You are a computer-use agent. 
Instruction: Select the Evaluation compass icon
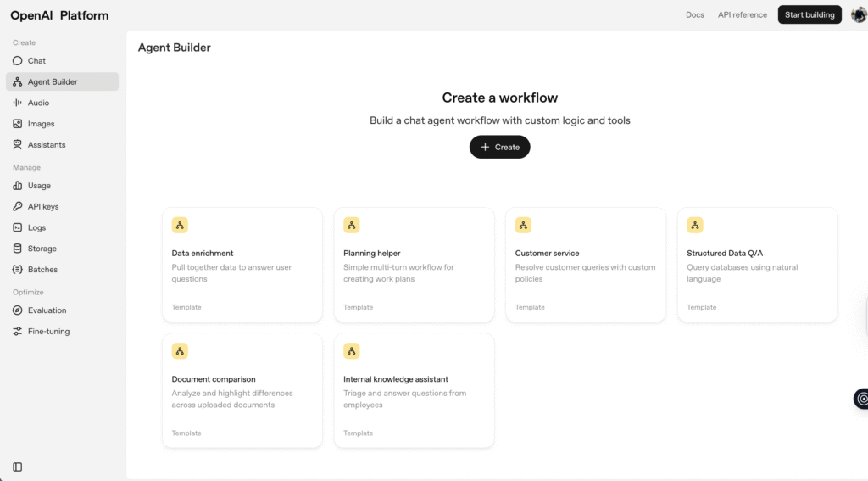pyautogui.click(x=18, y=310)
